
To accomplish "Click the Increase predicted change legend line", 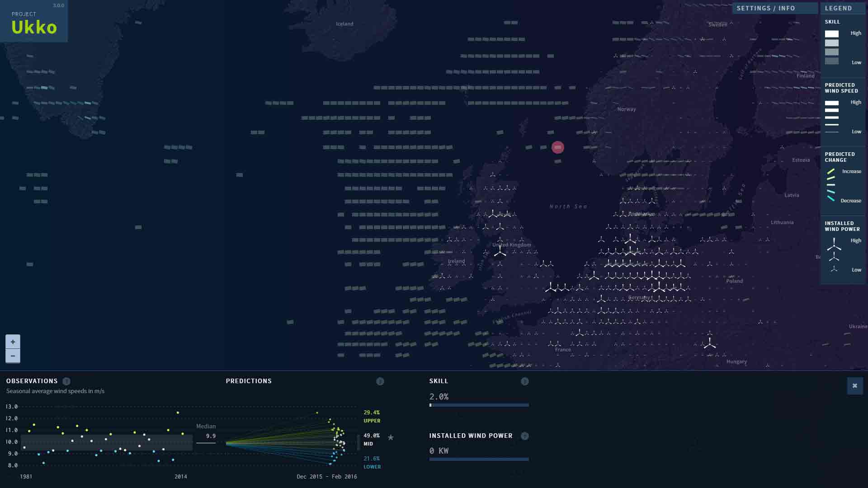I will click(x=831, y=171).
